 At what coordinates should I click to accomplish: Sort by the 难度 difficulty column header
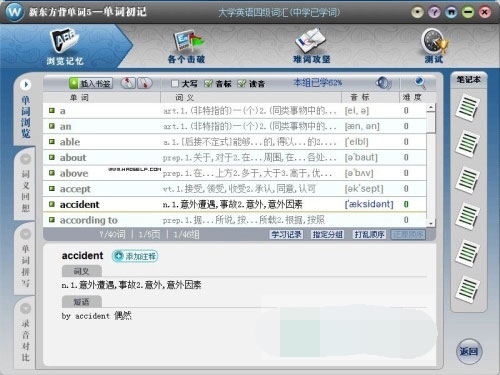point(413,97)
